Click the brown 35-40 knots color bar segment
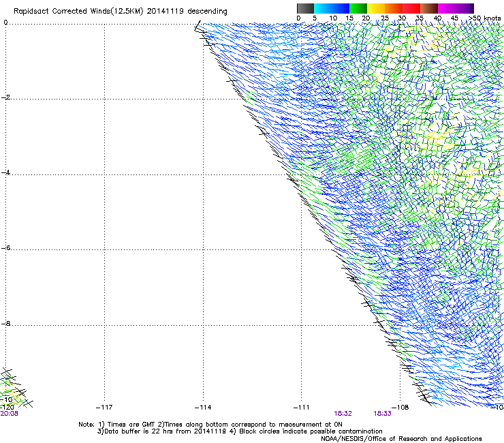Screen dimensions: 504x443 click(429, 8)
